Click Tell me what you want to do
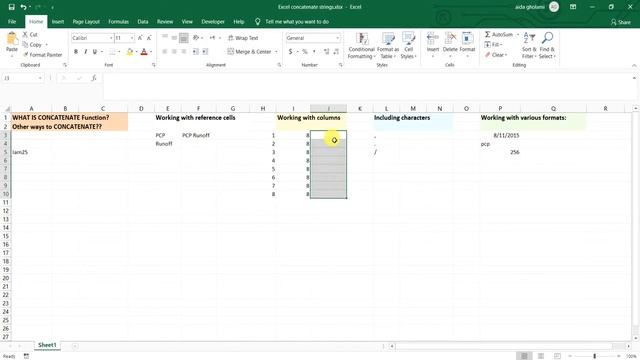 (x=297, y=22)
